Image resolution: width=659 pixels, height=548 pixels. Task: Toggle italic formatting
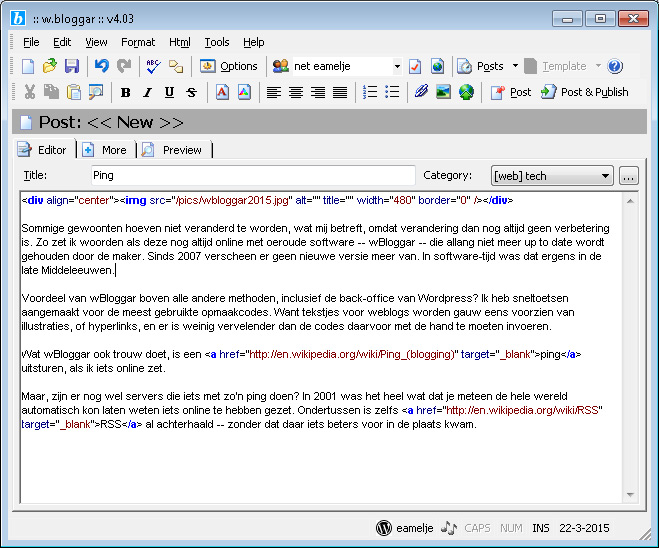click(x=147, y=92)
